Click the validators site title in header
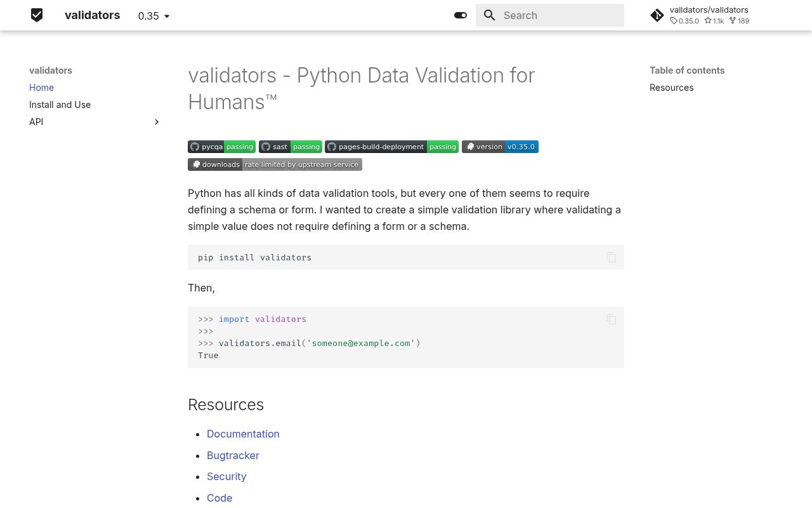 tap(92, 15)
